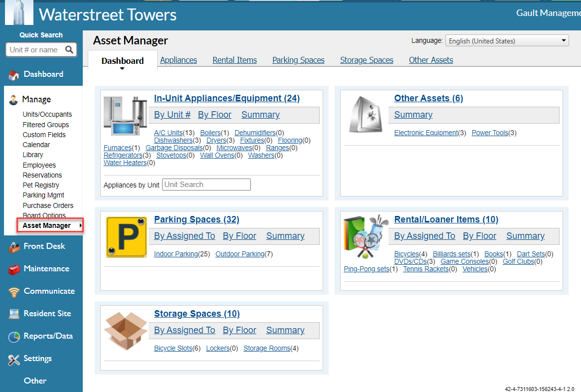Open the Bicycles link
The height and width of the screenshot is (392, 581).
coord(406,254)
